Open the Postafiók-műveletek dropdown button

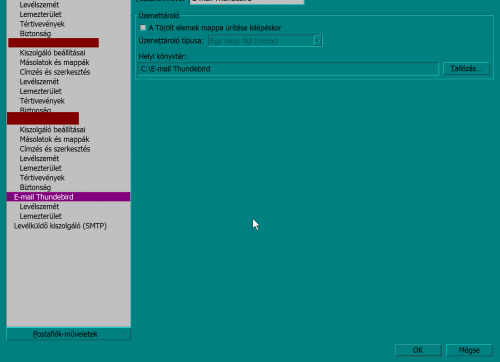point(69,334)
